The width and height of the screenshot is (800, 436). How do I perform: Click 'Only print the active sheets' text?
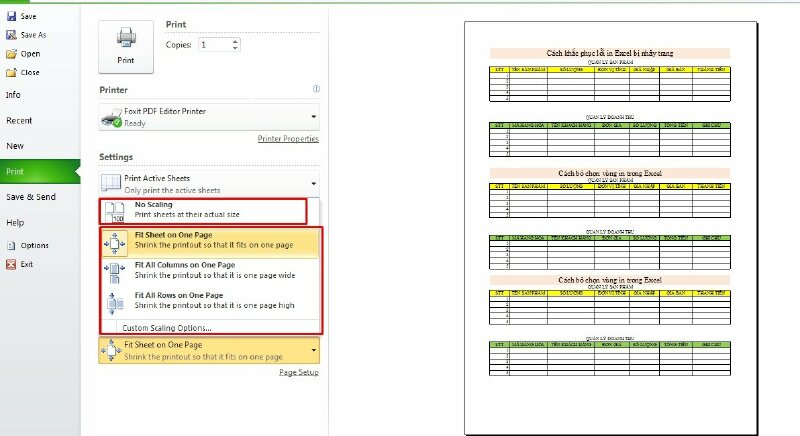pyautogui.click(x=172, y=190)
